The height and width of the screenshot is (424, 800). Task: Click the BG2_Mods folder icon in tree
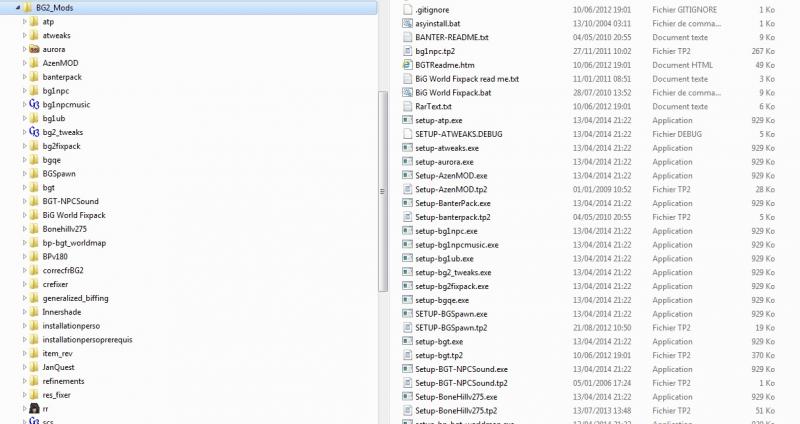pos(28,8)
